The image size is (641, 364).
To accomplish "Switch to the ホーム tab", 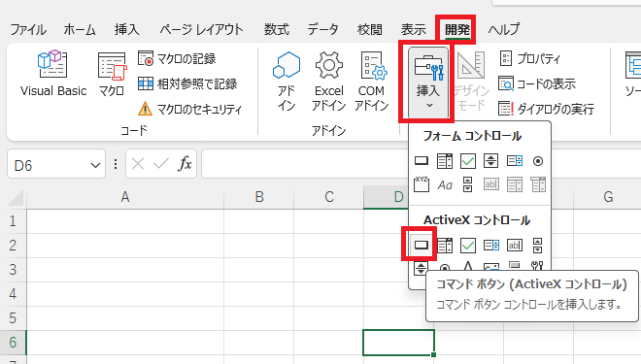I will pyautogui.click(x=80, y=29).
